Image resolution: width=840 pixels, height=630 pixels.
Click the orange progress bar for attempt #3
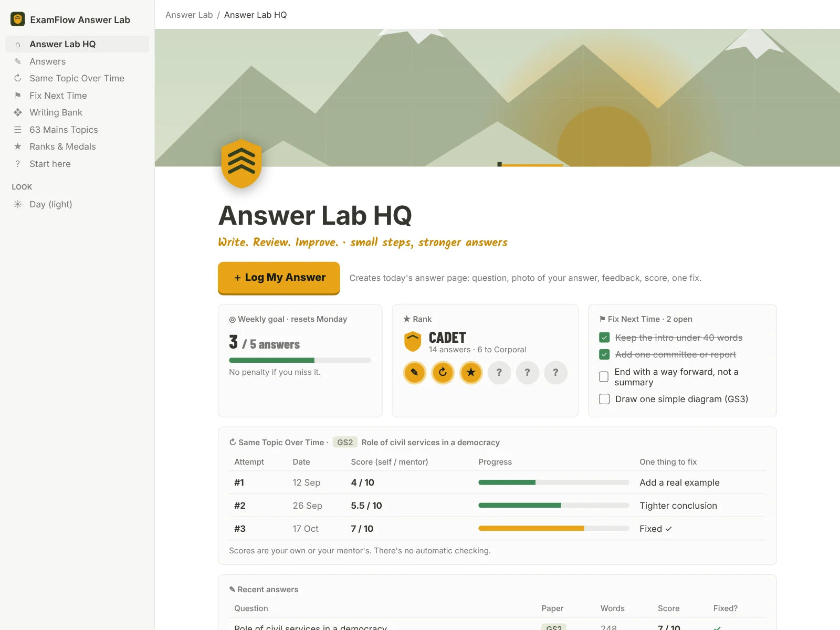pyautogui.click(x=553, y=529)
